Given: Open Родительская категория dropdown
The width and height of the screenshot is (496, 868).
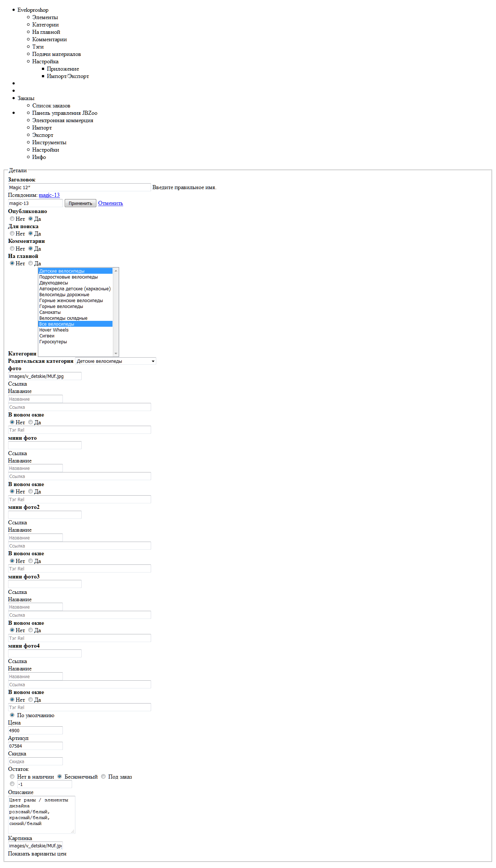Looking at the screenshot, I should pyautogui.click(x=115, y=361).
